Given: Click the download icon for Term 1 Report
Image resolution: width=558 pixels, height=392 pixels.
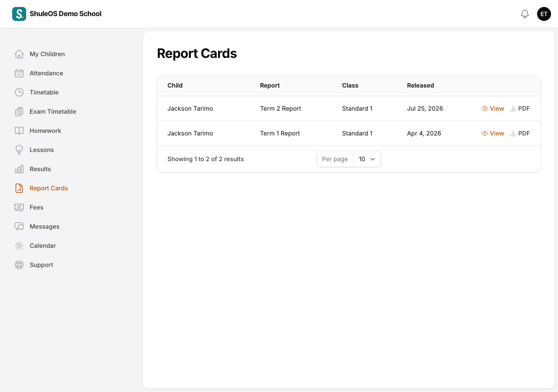Looking at the screenshot, I should [513, 133].
